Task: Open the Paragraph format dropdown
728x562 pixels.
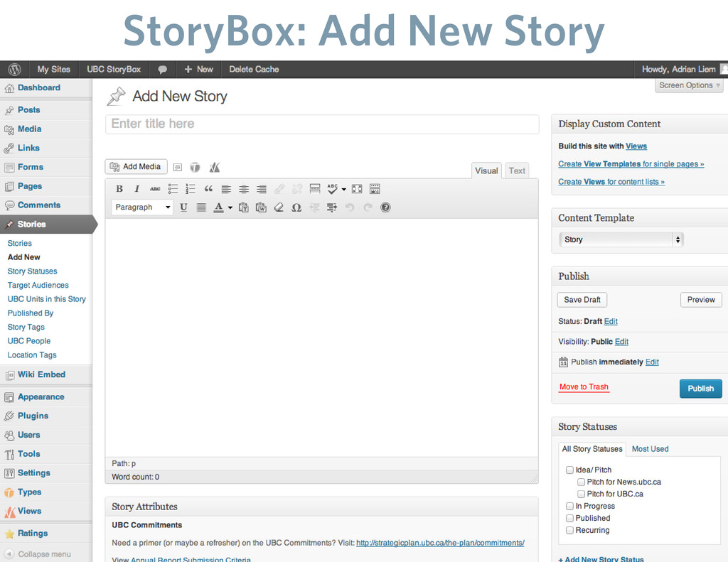Action: coord(142,207)
